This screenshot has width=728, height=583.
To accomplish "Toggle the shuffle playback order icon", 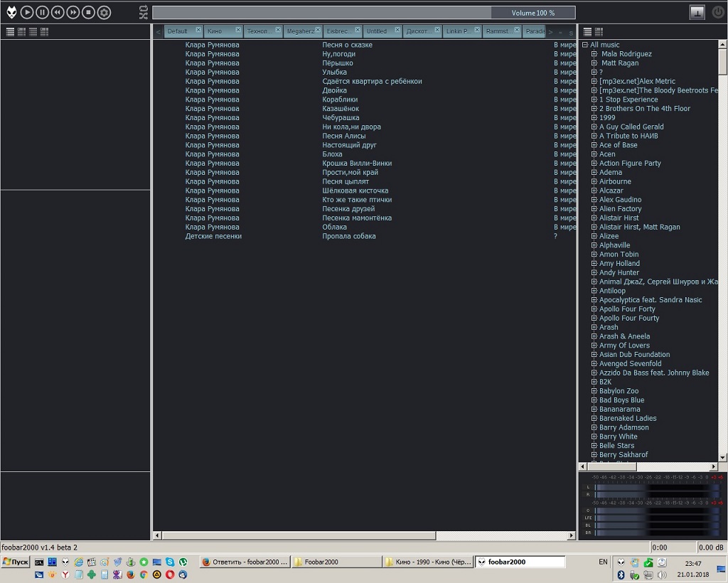I will tap(143, 16).
